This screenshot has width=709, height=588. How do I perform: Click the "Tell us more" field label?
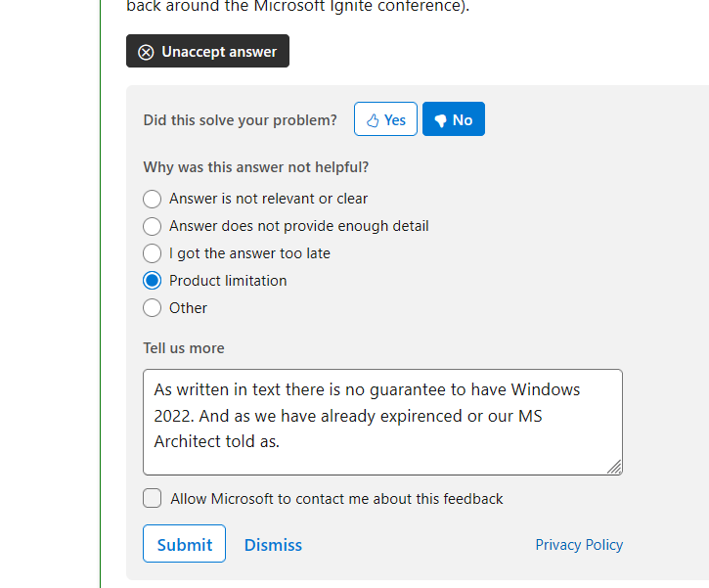[x=184, y=348]
